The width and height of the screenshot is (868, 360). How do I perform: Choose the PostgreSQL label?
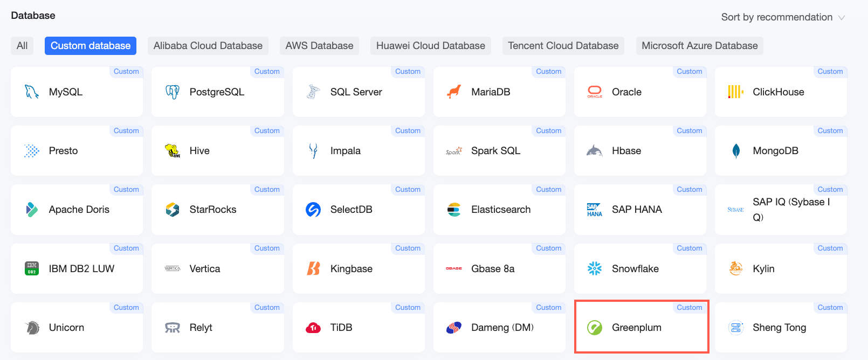(217, 92)
